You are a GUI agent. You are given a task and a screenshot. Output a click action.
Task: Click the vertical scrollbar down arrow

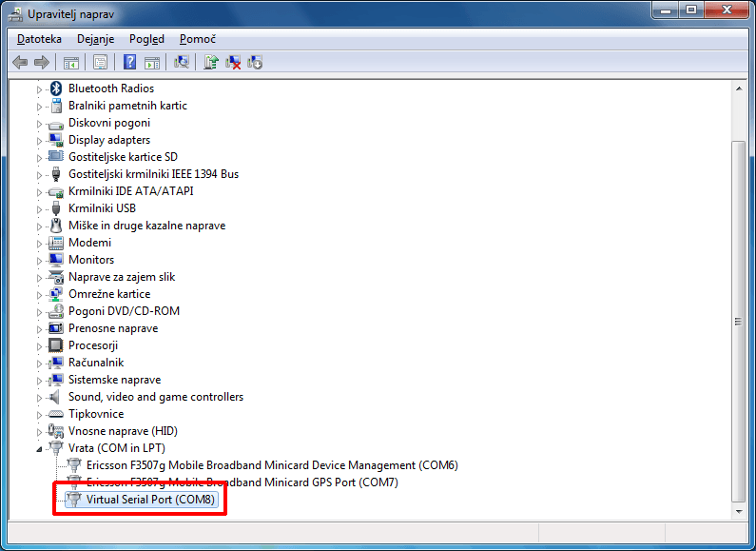click(739, 510)
